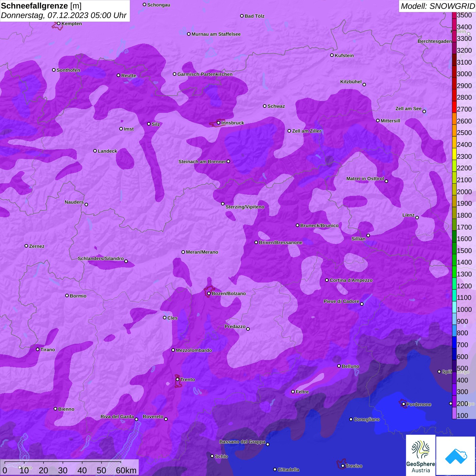Viewport: 476px width, 476px height.
Task: Click the Sonthofen label
Action: pos(68,70)
